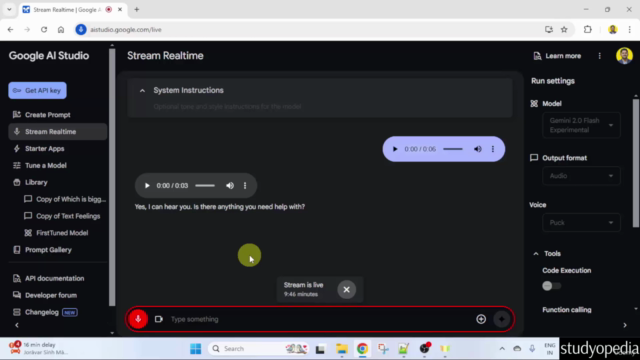
Task: Open the Windows Start menu
Action: [196, 349]
